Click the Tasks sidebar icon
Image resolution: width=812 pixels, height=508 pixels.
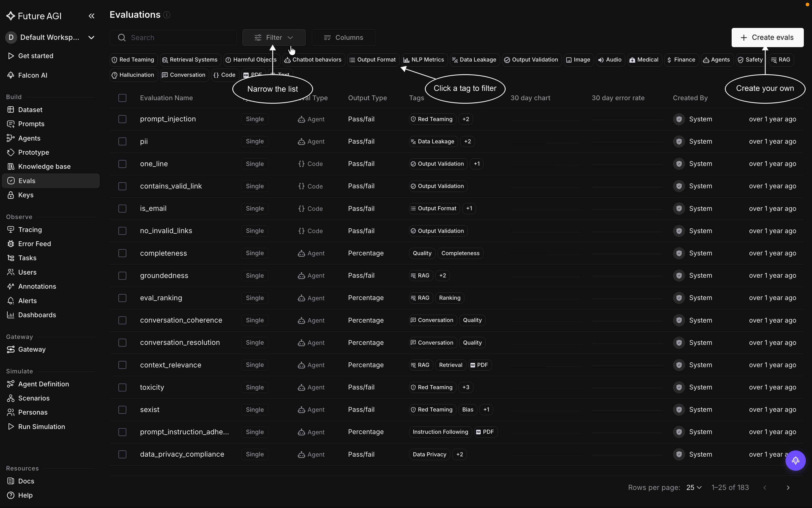[x=11, y=258]
